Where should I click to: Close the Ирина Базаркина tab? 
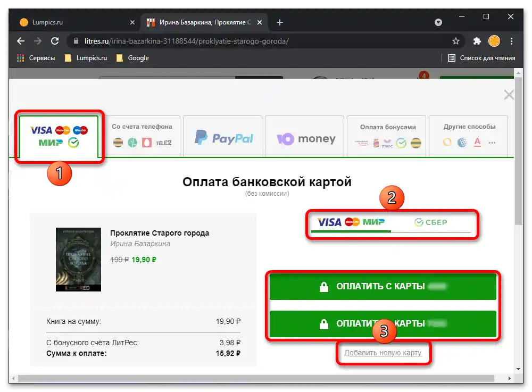point(260,22)
